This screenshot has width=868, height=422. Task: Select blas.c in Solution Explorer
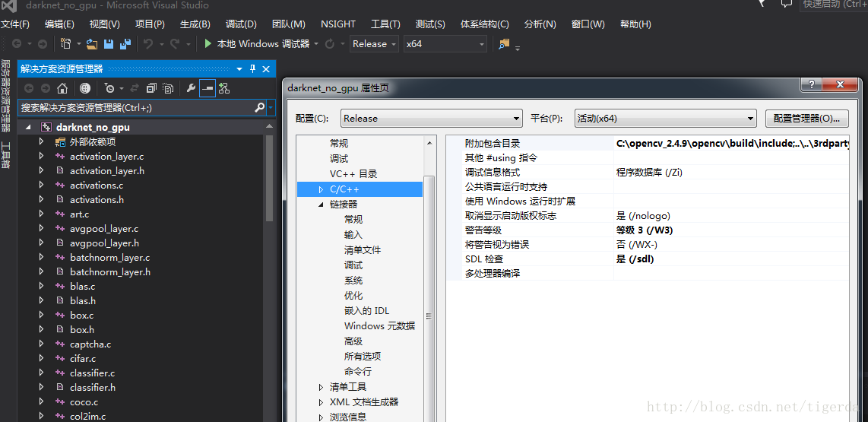[x=83, y=287]
